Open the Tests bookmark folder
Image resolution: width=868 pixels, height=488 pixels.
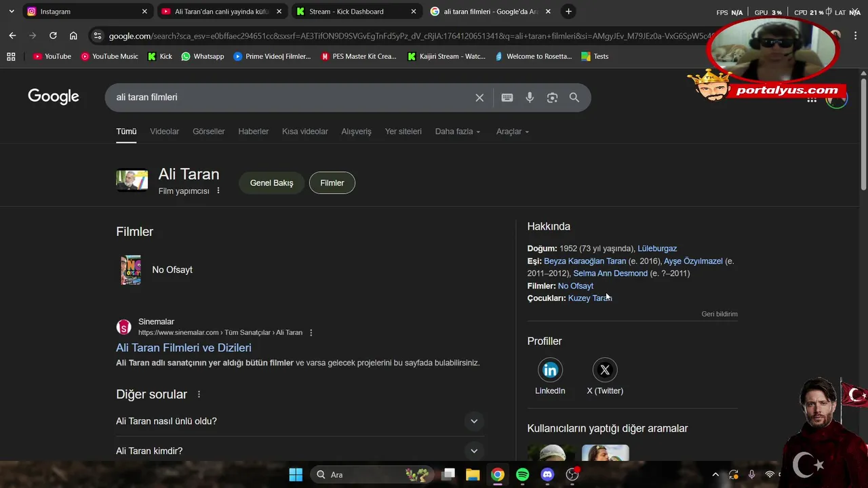(x=595, y=56)
